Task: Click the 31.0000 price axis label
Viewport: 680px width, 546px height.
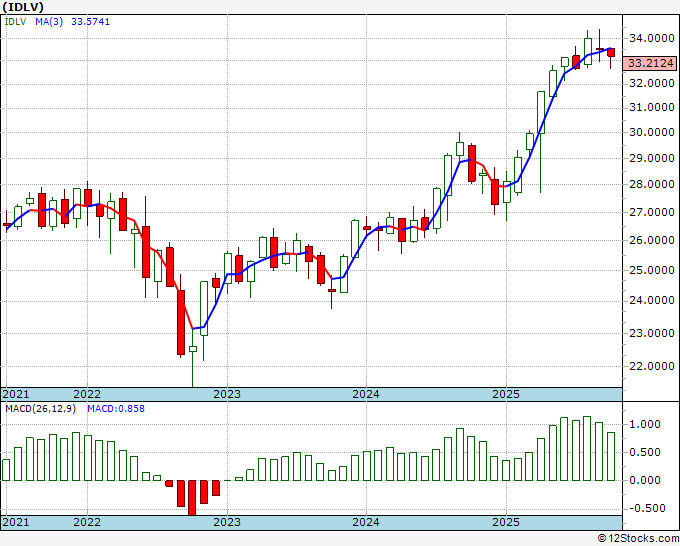Action: [x=651, y=107]
